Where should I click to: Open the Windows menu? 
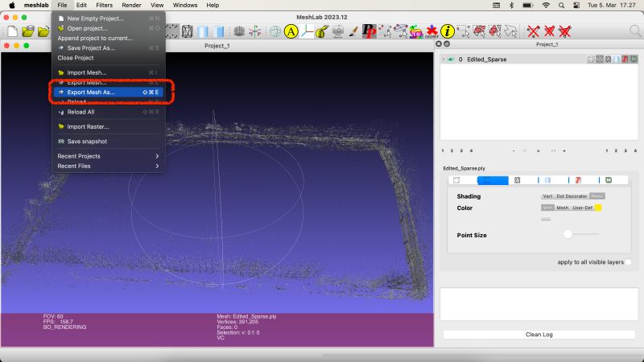tap(185, 5)
